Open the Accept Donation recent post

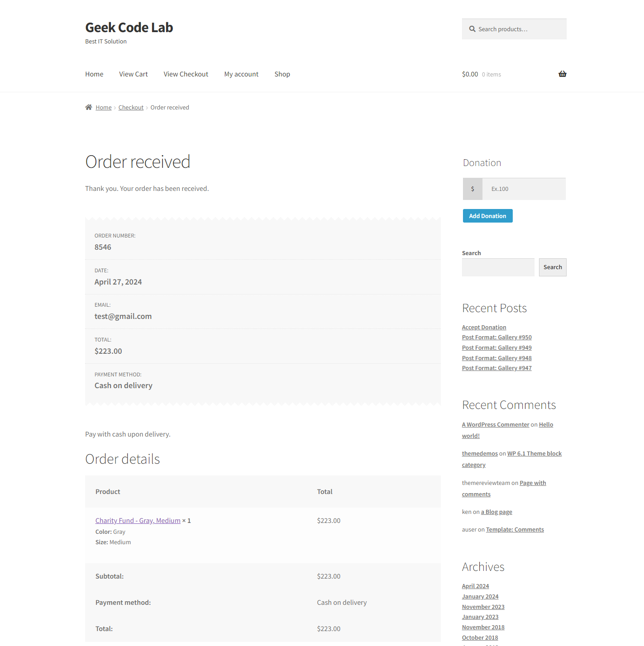(484, 328)
